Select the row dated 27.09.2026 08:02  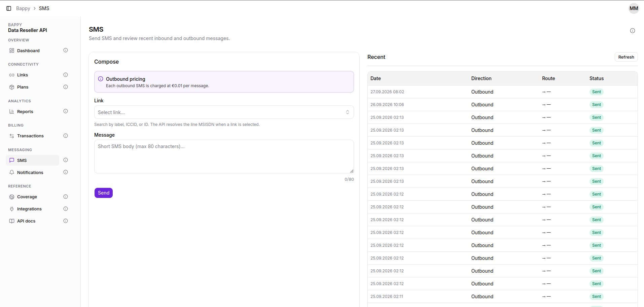(x=503, y=92)
